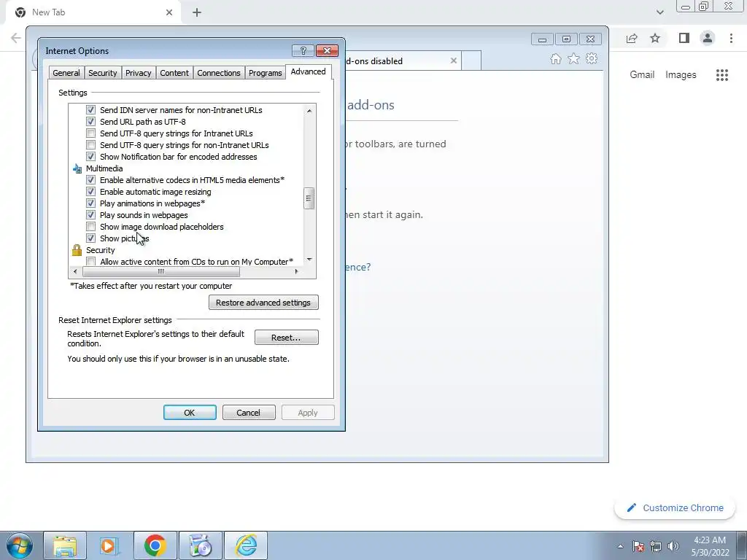Confirm with the OK button
747x560 pixels.
[190, 413]
